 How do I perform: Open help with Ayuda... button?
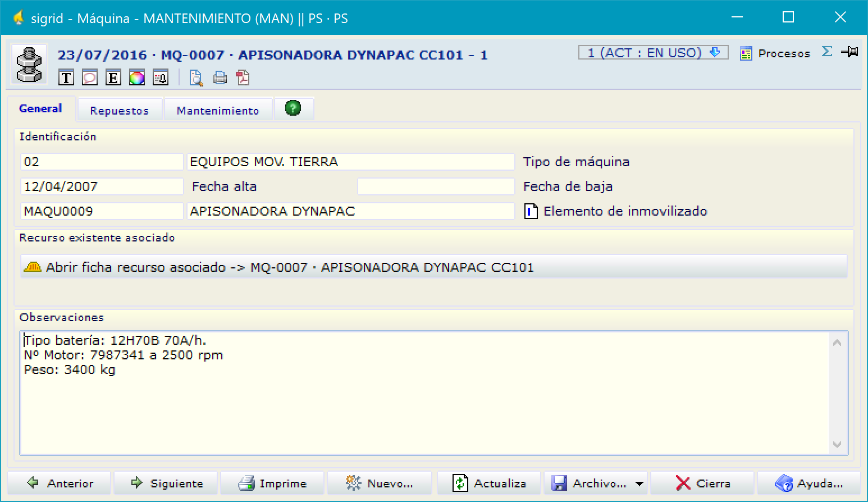pyautogui.click(x=809, y=483)
